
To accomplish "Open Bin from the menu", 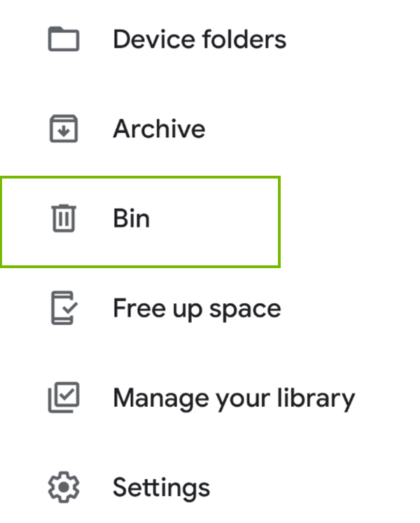I will click(x=132, y=218).
